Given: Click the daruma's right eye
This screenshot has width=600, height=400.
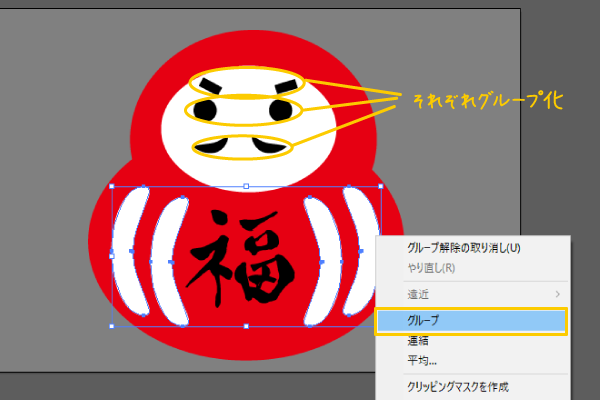Looking at the screenshot, I should tap(284, 109).
